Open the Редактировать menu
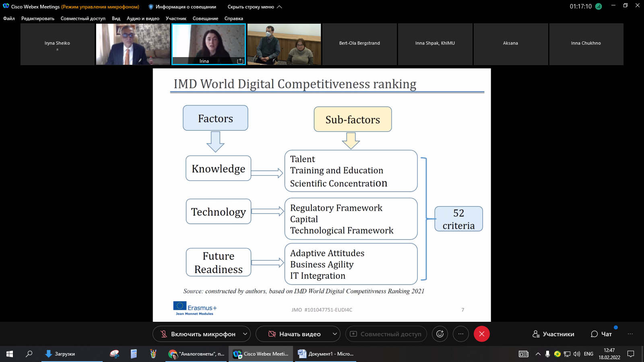 38,19
